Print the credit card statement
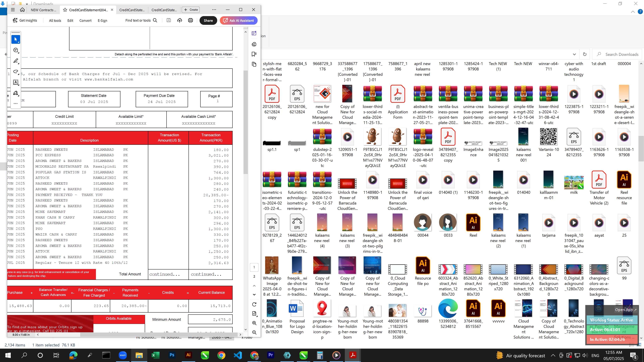The width and height of the screenshot is (644, 362). [x=191, y=20]
